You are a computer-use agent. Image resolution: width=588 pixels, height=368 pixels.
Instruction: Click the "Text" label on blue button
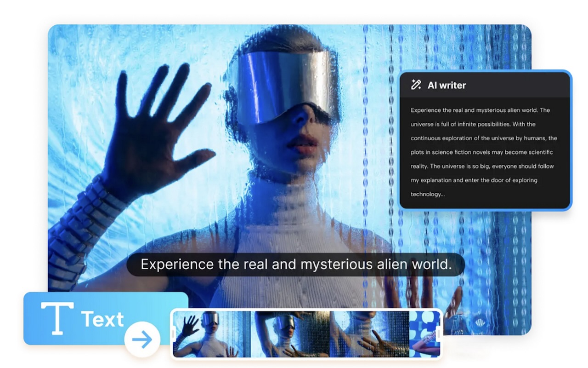102,319
